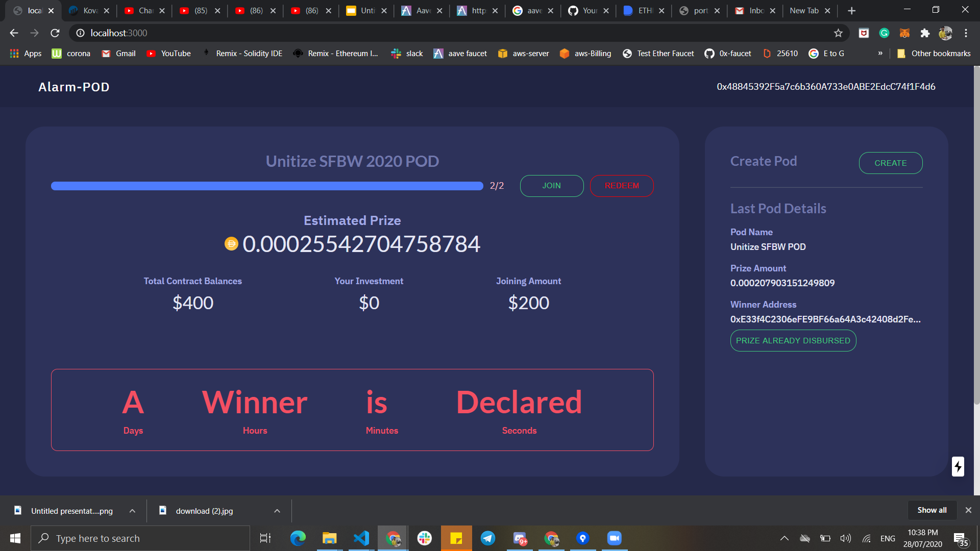Reload the localhost page

coord(55,33)
